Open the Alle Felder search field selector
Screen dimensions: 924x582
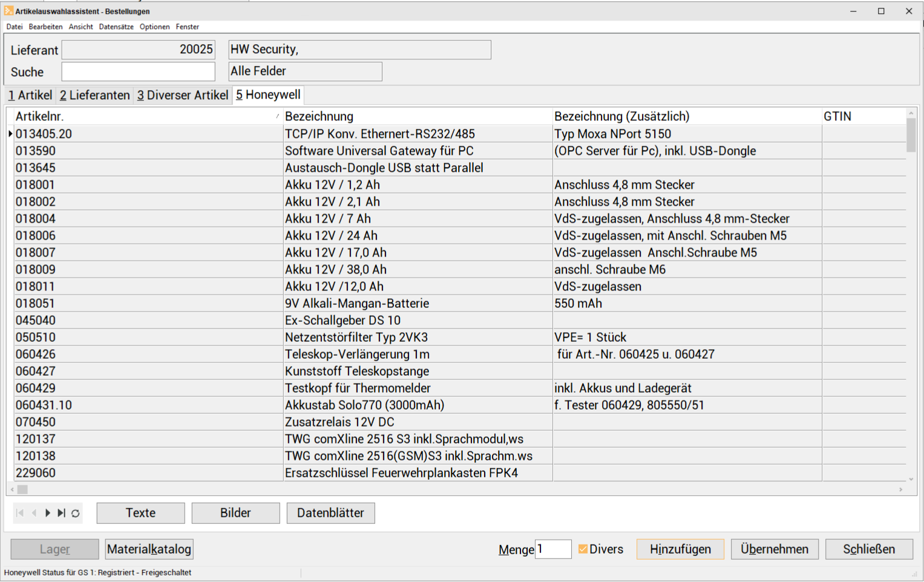(305, 71)
